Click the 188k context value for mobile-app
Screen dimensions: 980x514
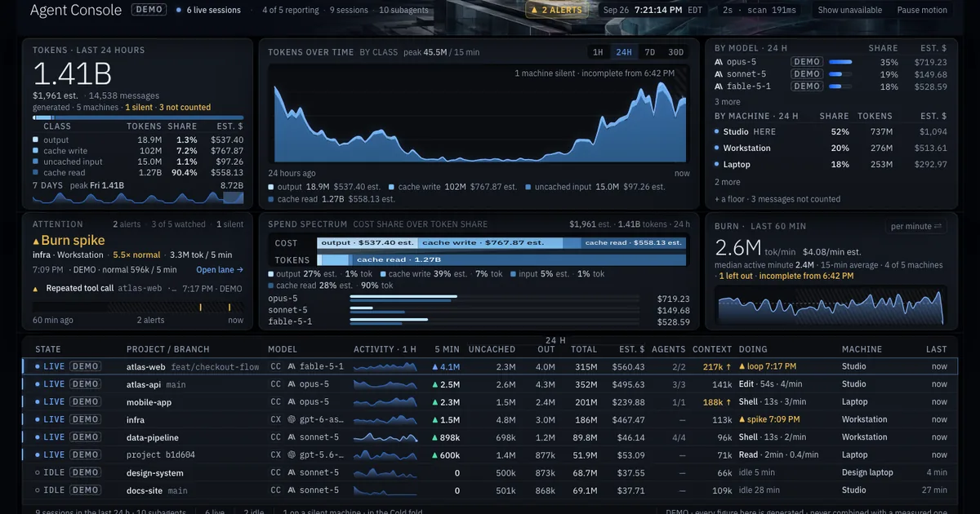coord(717,402)
